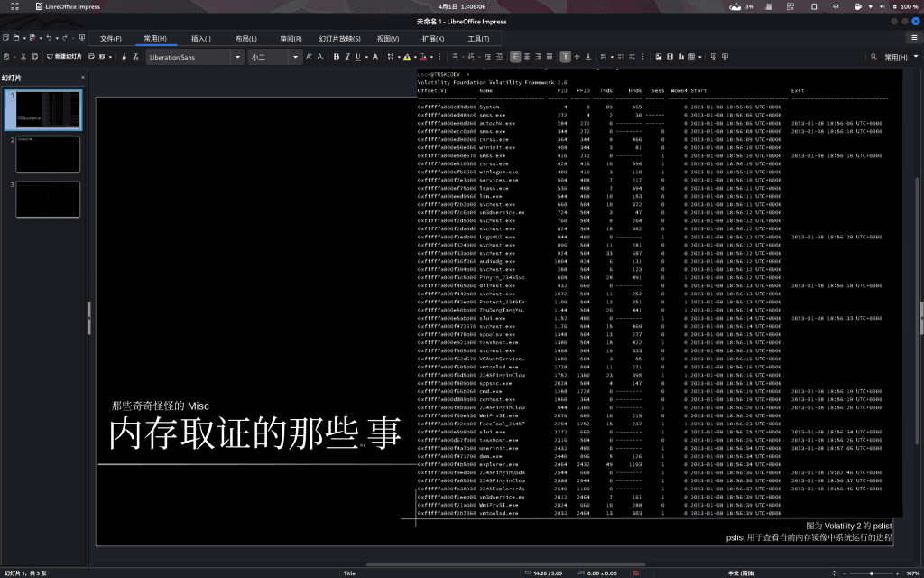Decrease the font size

[x=320, y=57]
